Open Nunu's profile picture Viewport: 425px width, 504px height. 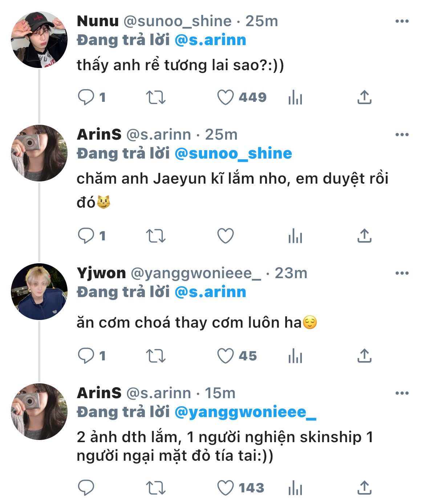click(x=39, y=40)
